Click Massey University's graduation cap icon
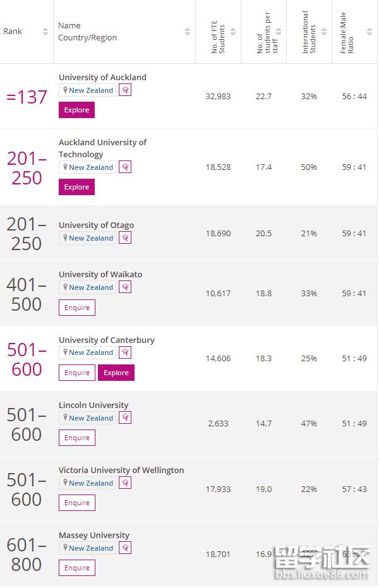The width and height of the screenshot is (379, 588). (x=125, y=548)
